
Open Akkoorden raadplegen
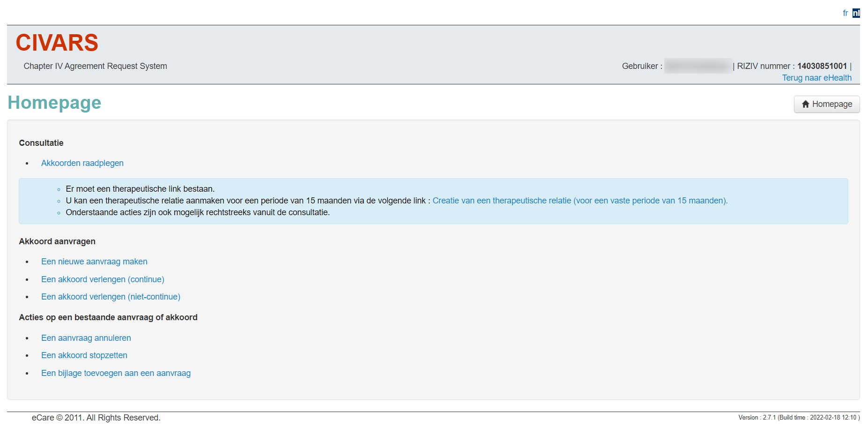pyautogui.click(x=82, y=163)
